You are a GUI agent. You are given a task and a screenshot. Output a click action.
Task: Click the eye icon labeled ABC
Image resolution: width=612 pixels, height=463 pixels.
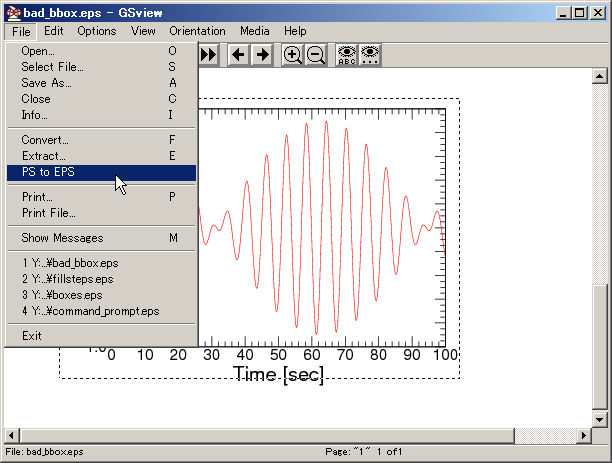(x=347, y=55)
